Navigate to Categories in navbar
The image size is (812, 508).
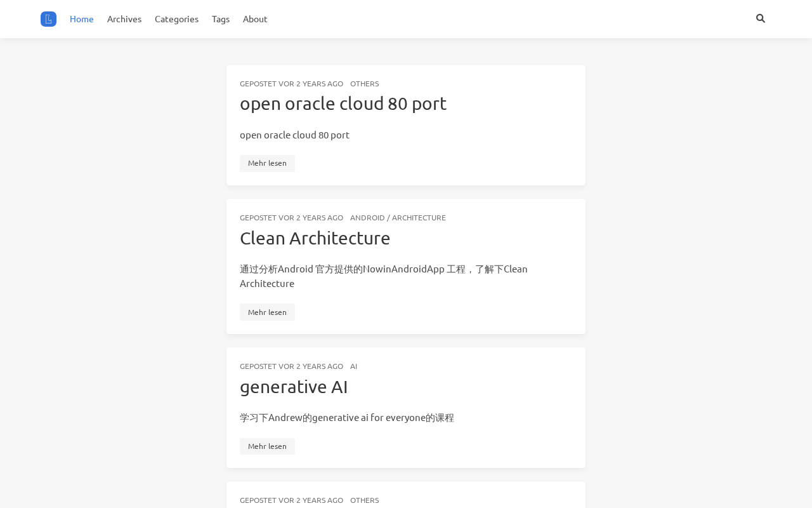(x=176, y=19)
